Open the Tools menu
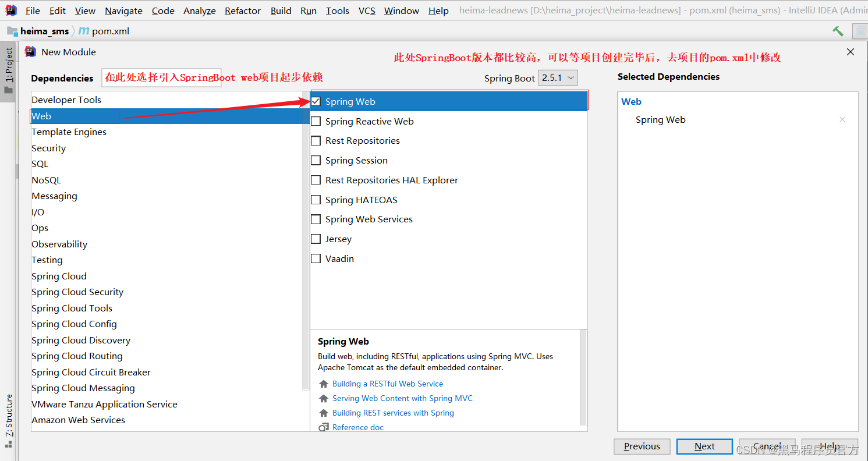868x461 pixels. [338, 10]
